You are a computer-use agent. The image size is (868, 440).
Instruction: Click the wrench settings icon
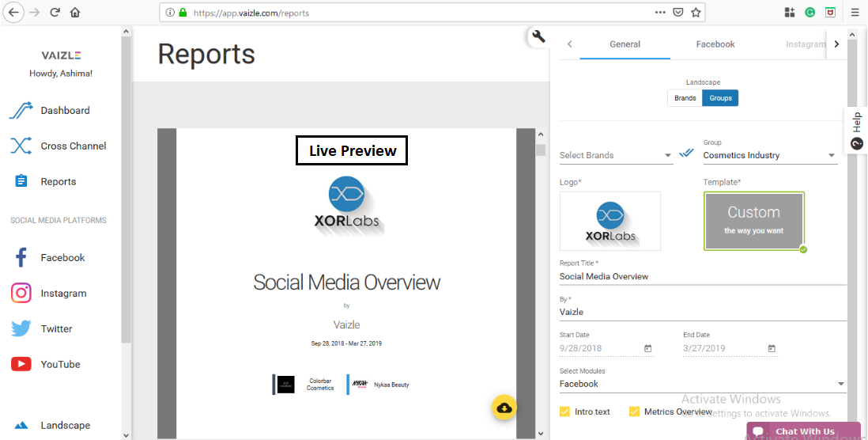click(538, 36)
